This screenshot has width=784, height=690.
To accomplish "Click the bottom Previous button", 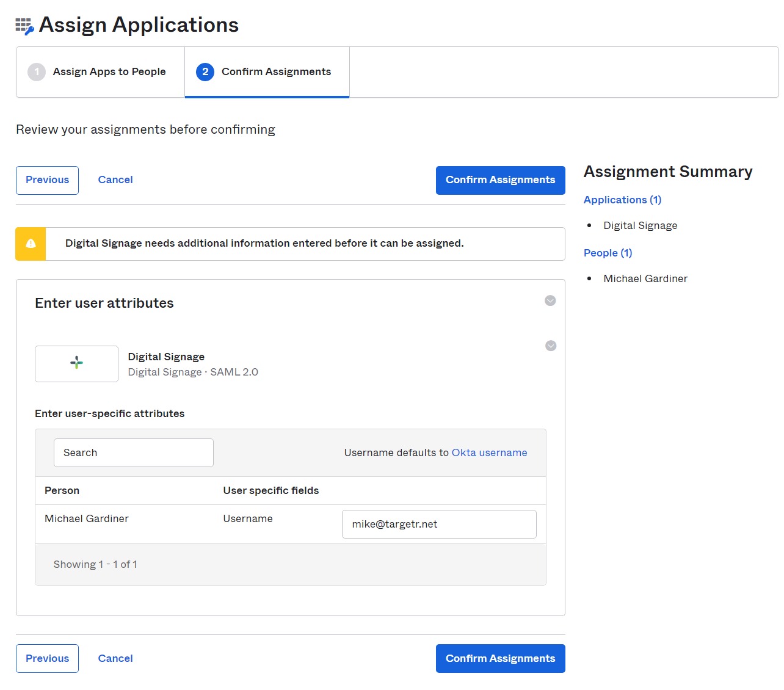I will click(x=47, y=659).
